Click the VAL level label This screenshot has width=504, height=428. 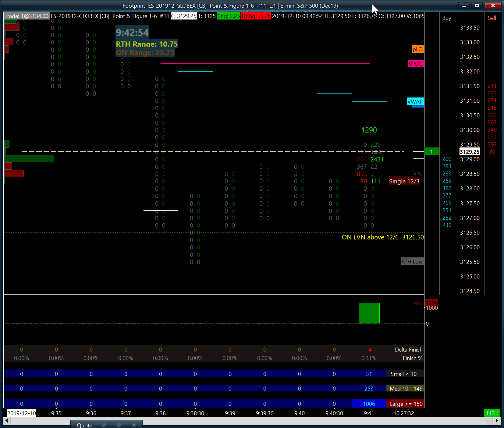[x=418, y=174]
